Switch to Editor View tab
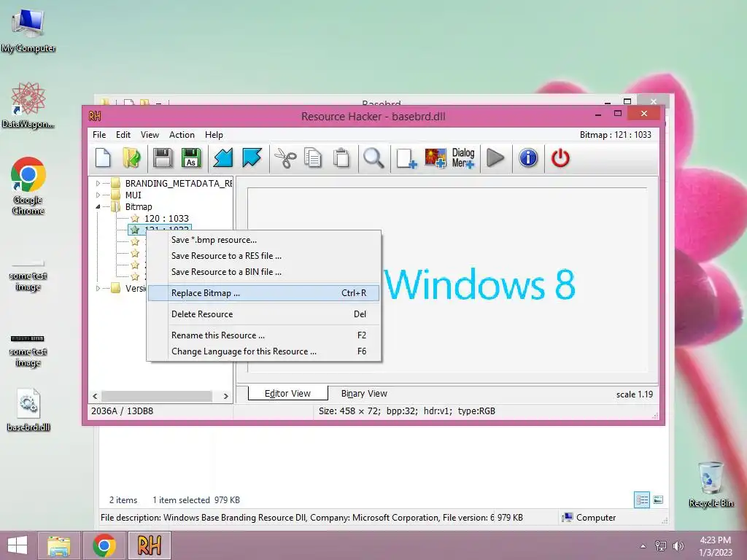This screenshot has width=747, height=560. coord(287,393)
